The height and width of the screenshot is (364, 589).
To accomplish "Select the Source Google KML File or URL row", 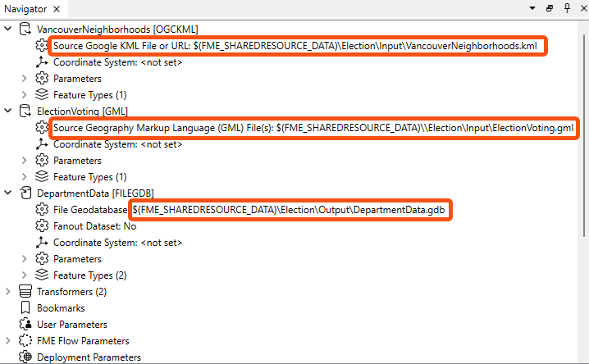I will [x=295, y=46].
